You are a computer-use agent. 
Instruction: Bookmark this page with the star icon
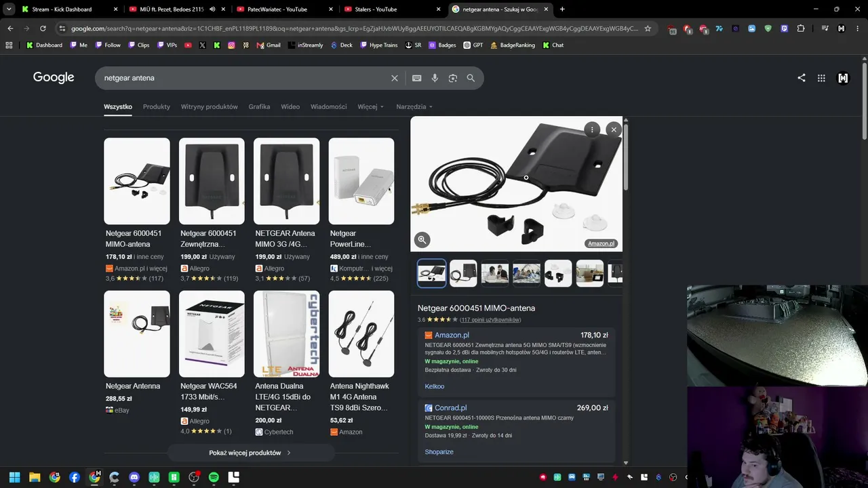[648, 28]
